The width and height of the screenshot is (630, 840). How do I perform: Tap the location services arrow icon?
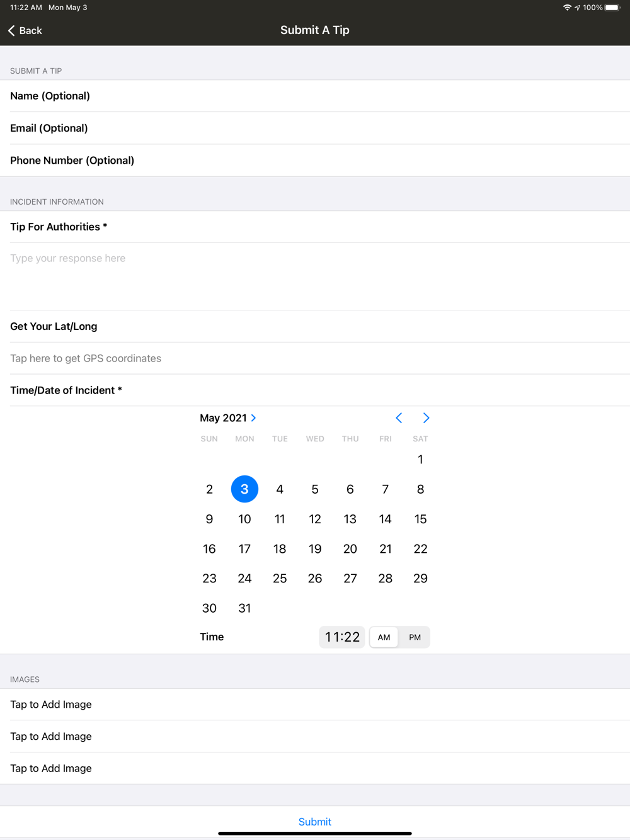(x=577, y=8)
